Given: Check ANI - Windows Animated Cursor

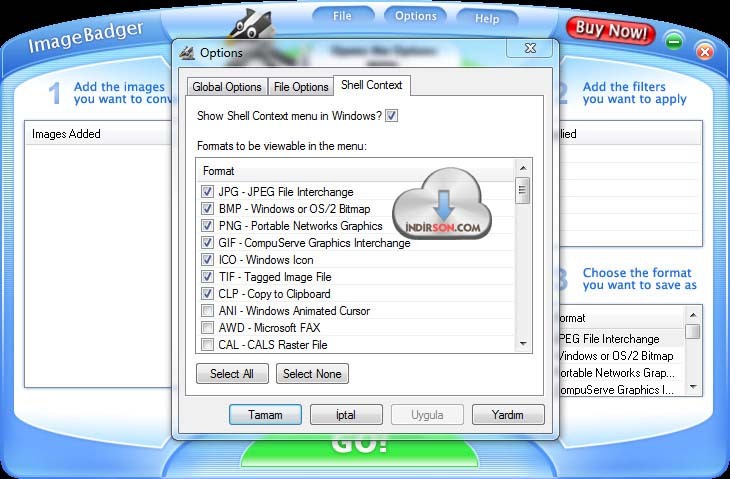Looking at the screenshot, I should point(207,310).
